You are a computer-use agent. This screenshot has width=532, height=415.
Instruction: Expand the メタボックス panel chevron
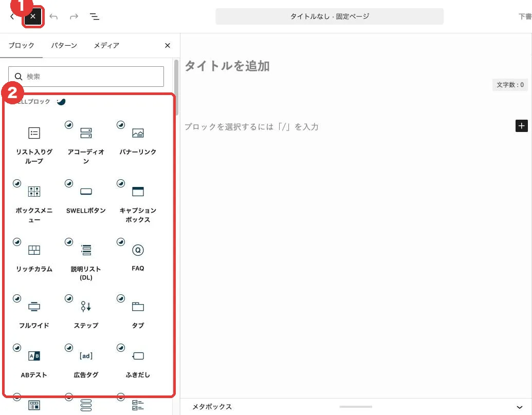tap(520, 407)
